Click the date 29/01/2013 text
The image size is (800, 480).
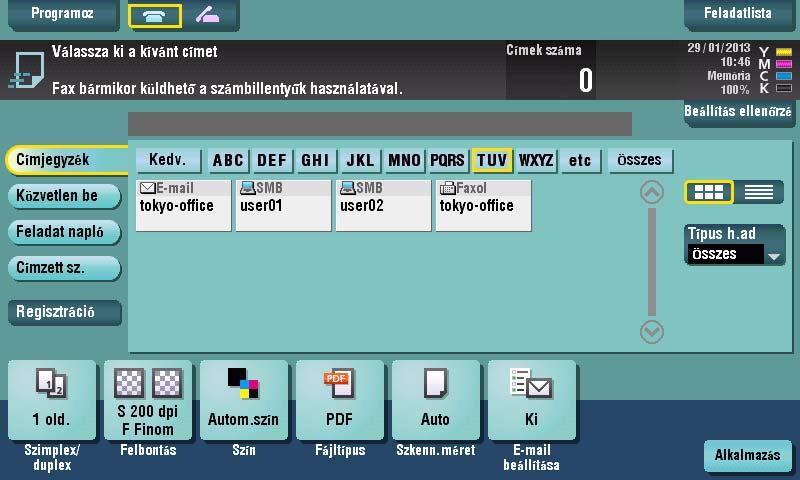(718, 48)
